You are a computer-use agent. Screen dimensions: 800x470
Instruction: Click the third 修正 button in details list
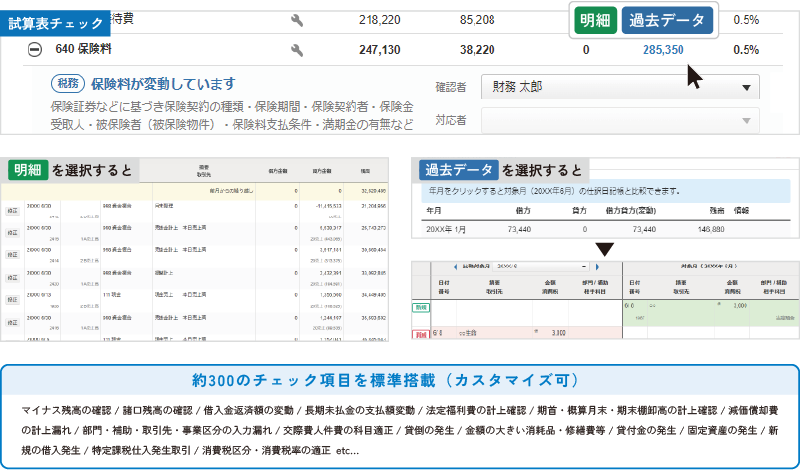14,255
